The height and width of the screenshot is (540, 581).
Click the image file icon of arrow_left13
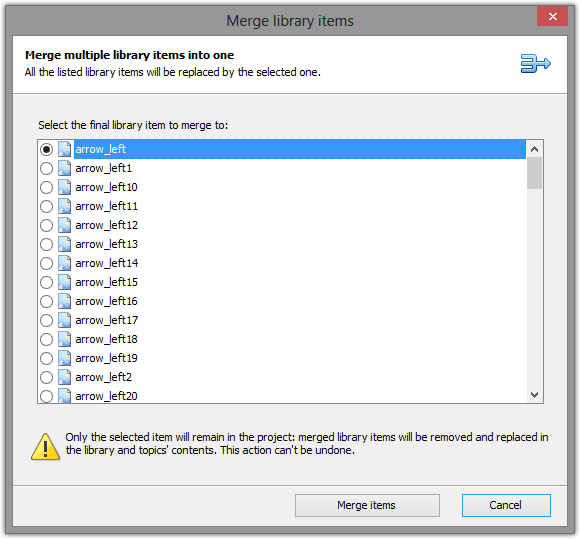coord(64,244)
